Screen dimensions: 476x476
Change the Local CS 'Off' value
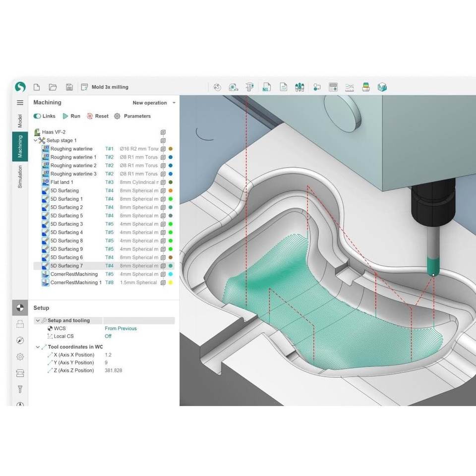coord(108,336)
